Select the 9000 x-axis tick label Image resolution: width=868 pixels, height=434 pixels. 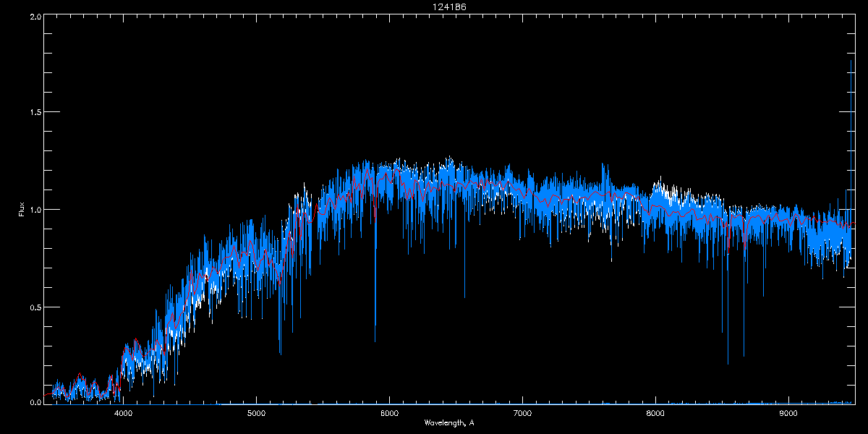pyautogui.click(x=788, y=413)
